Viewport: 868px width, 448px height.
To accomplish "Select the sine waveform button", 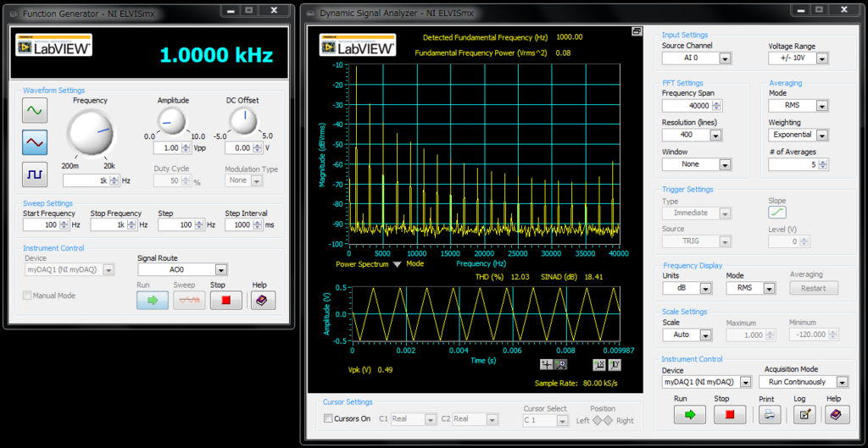I will (34, 111).
